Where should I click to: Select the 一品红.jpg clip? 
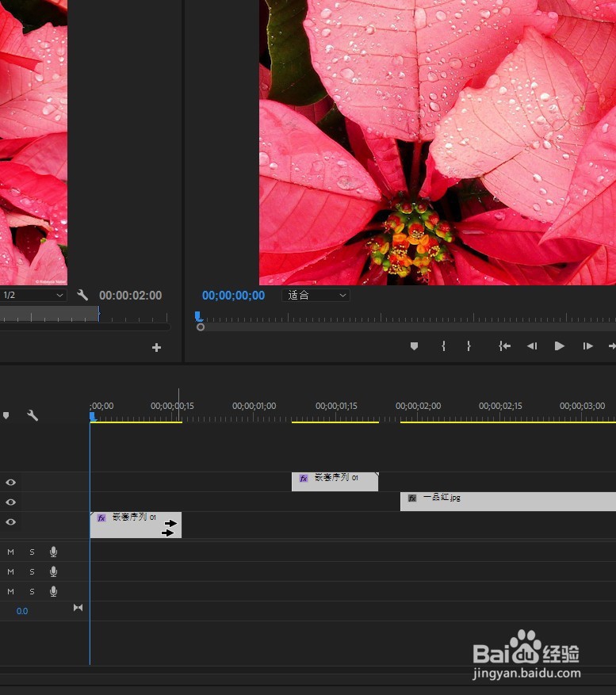click(x=508, y=502)
